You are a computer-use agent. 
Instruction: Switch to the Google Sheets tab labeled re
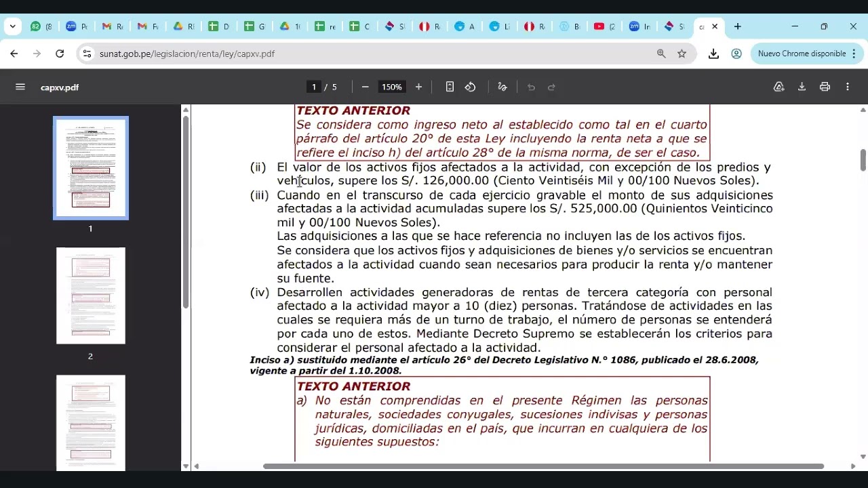pos(324,26)
